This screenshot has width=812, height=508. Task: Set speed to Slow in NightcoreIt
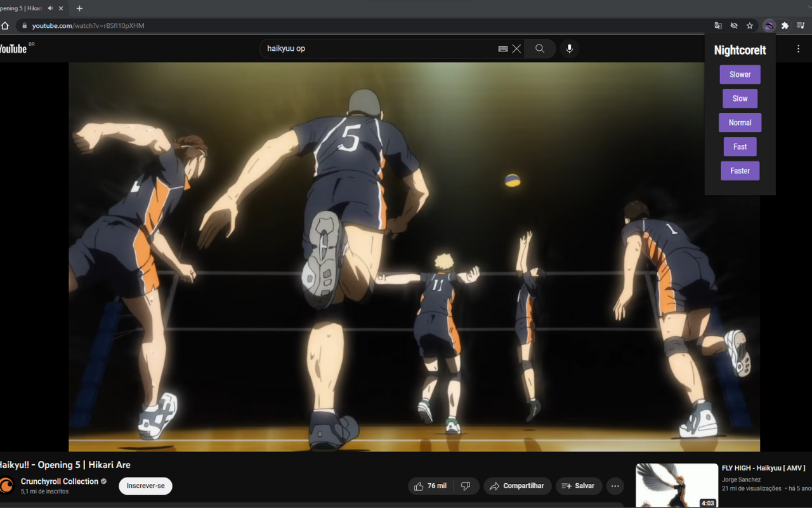click(x=740, y=98)
